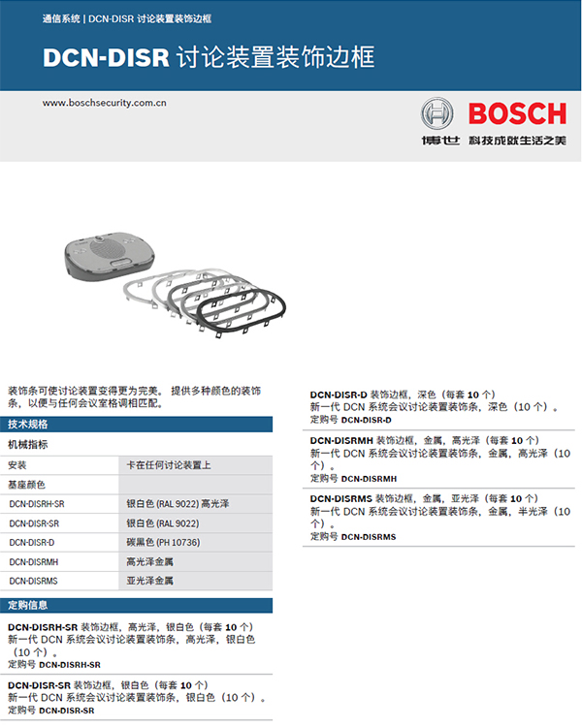The height and width of the screenshot is (728, 582).
Task: Click the order number line "定购号 DCN-DISRMS"
Action: click(x=353, y=537)
